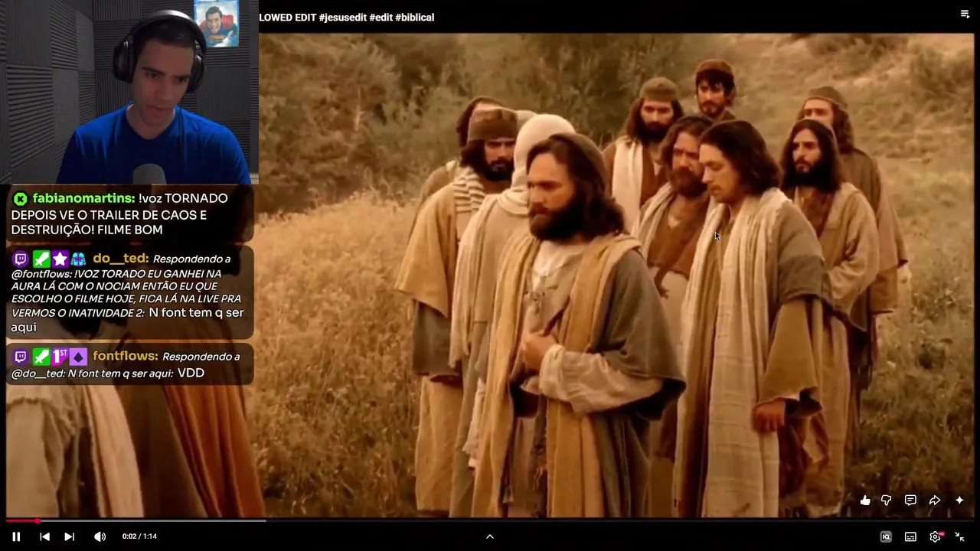The height and width of the screenshot is (551, 980).
Task: Click the Twitch badge beside do__ted
Action: [x=21, y=259]
